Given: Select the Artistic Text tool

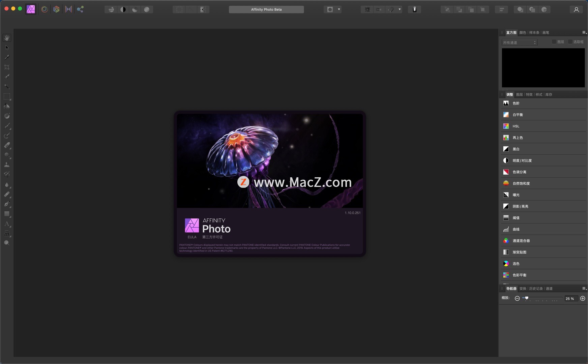Looking at the screenshot, I should [x=7, y=223].
